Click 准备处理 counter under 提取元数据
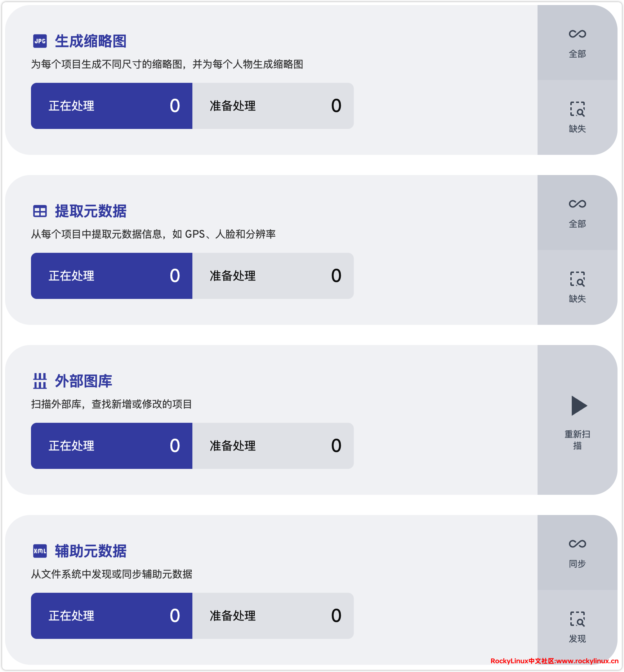Viewport: 624px width, 672px height. tap(273, 276)
